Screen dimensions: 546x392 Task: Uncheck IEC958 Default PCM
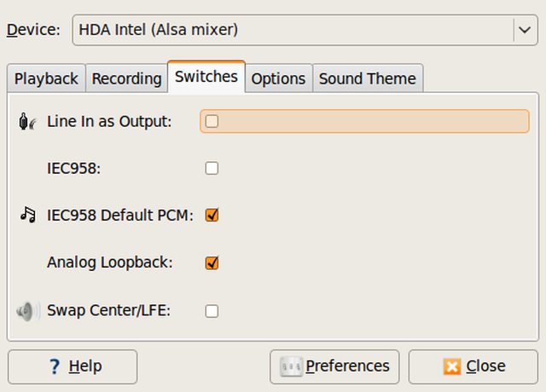coord(212,215)
